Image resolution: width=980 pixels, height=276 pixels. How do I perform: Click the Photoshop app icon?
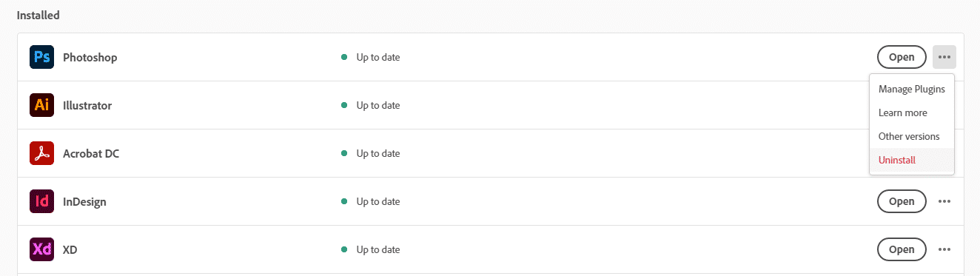coord(41,57)
